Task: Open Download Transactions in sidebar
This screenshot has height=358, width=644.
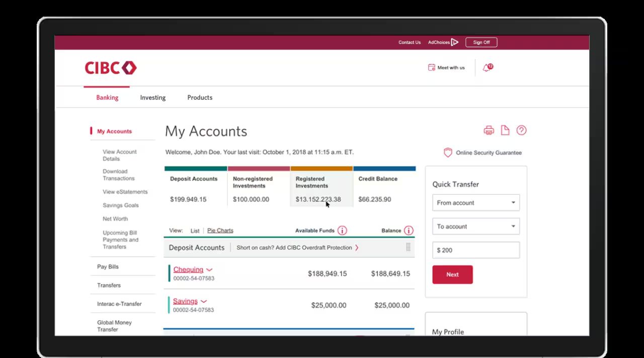Action: coord(119,175)
